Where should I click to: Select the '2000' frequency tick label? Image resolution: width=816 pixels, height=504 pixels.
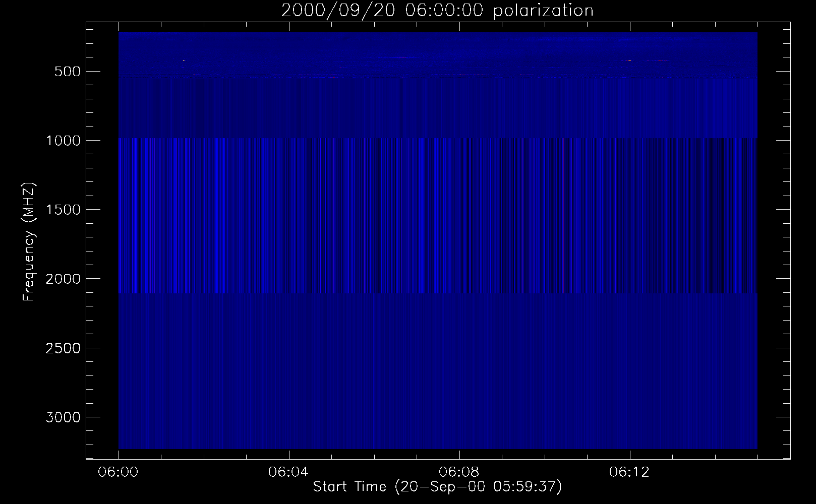tap(63, 279)
